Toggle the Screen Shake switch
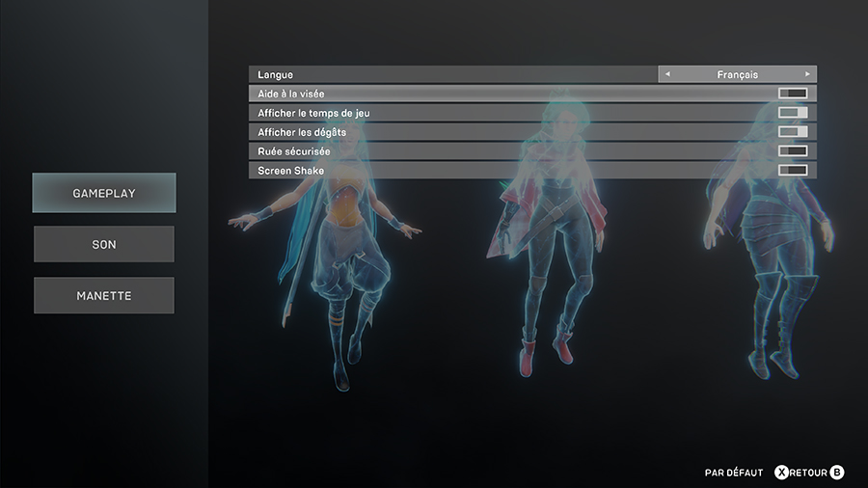This screenshot has height=488, width=868. [793, 171]
